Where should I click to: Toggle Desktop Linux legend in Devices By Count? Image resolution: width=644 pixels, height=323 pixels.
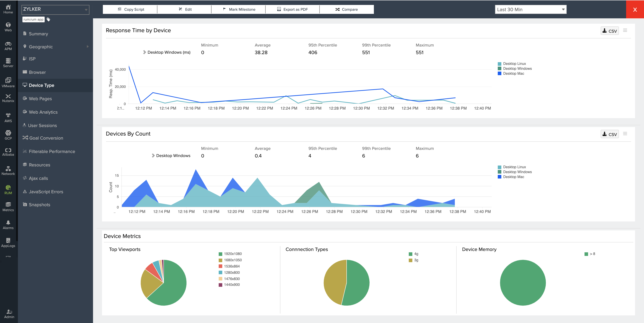[x=514, y=167]
